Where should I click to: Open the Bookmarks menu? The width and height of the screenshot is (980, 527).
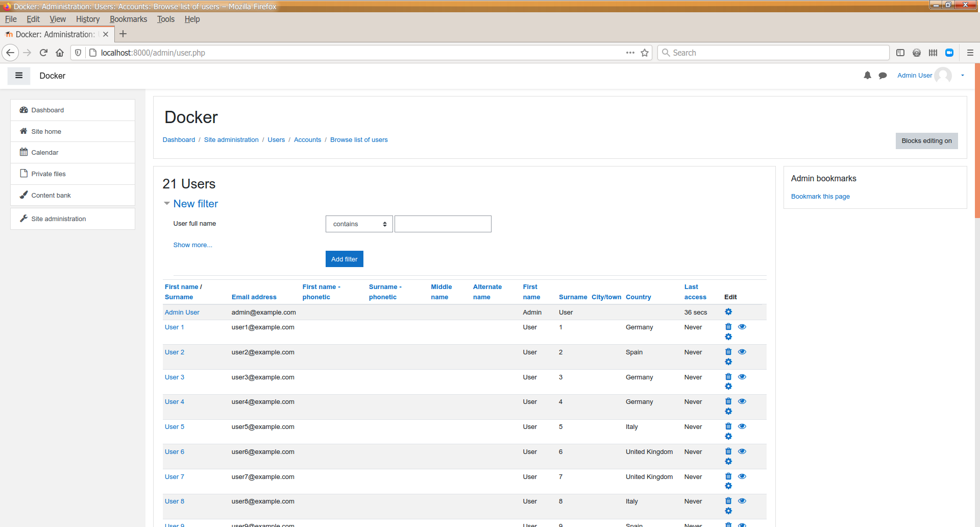pos(128,19)
